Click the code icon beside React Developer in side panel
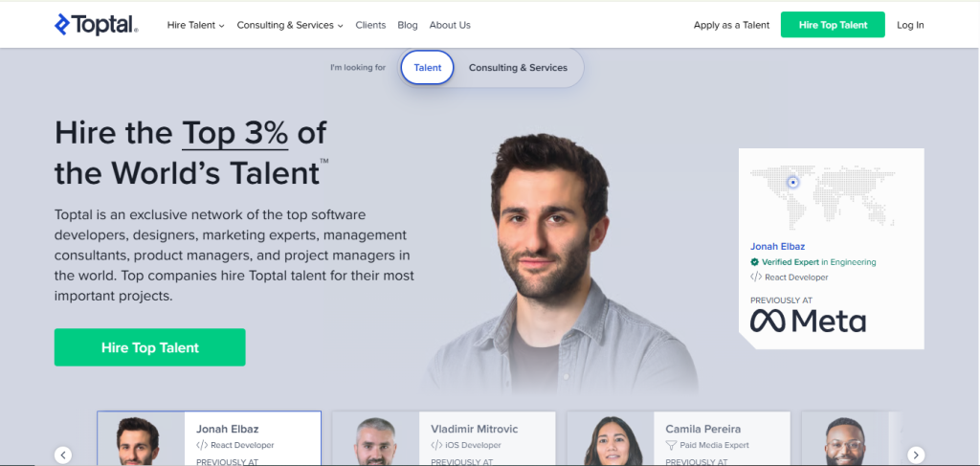The height and width of the screenshot is (466, 980). tap(756, 277)
